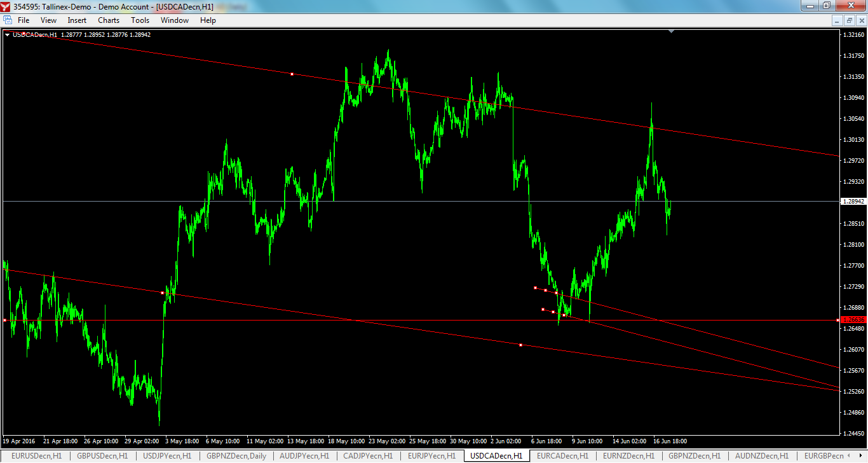
Task: Click the chart window icon below the File menu
Action: pos(9,20)
